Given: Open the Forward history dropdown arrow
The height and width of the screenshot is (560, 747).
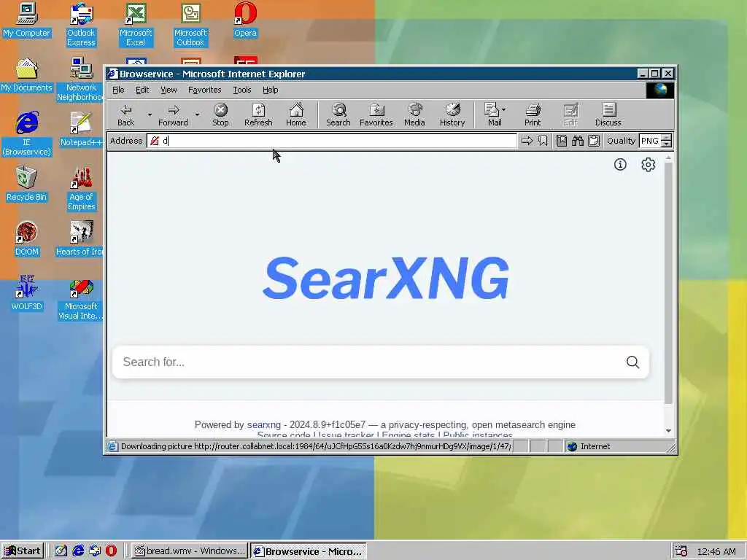Looking at the screenshot, I should point(197,114).
